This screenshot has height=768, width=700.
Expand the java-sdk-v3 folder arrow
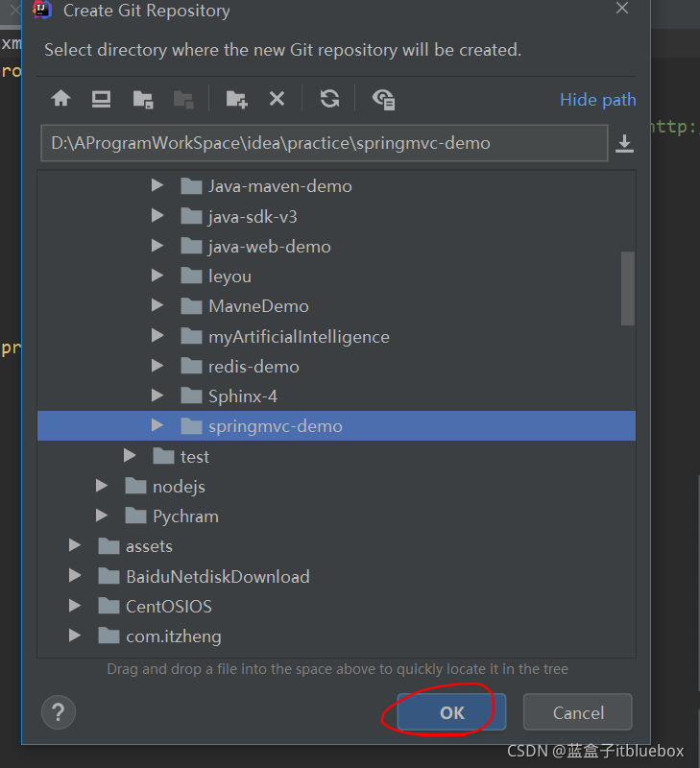coord(157,215)
